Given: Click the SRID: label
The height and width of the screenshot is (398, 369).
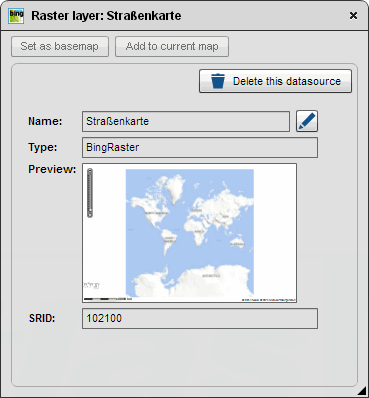Looking at the screenshot, I should point(42,318).
